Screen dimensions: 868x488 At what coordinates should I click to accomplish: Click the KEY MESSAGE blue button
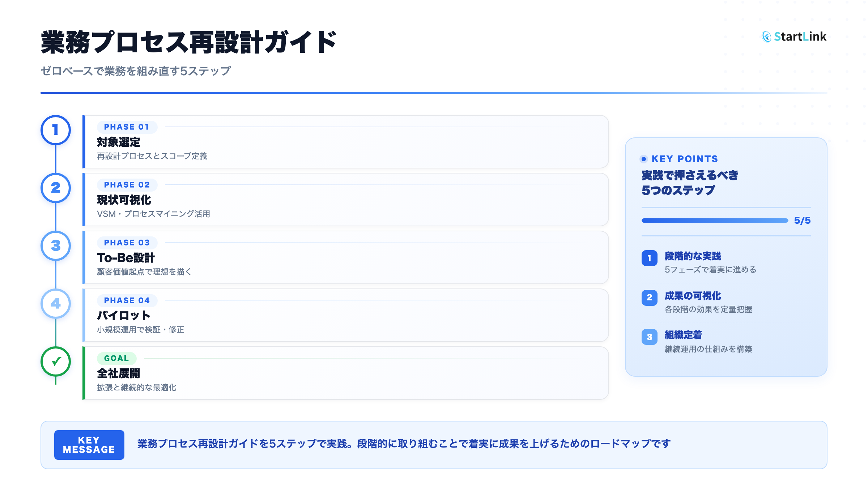[x=89, y=445]
